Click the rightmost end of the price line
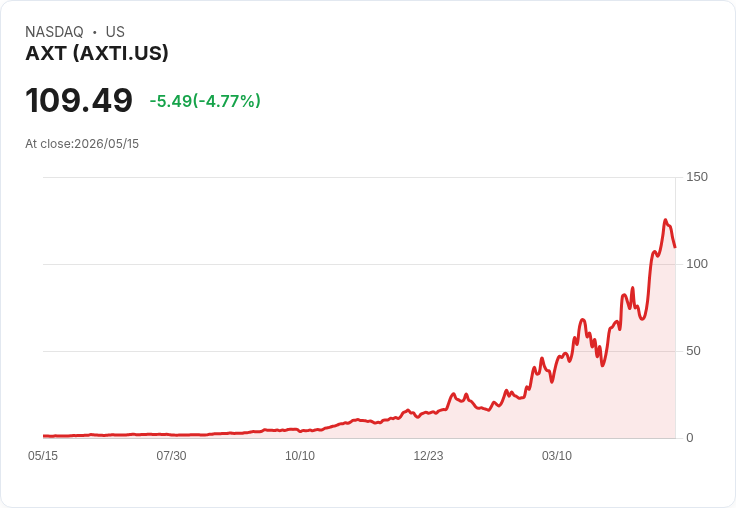Screen dimensions: 736x508 [675, 247]
